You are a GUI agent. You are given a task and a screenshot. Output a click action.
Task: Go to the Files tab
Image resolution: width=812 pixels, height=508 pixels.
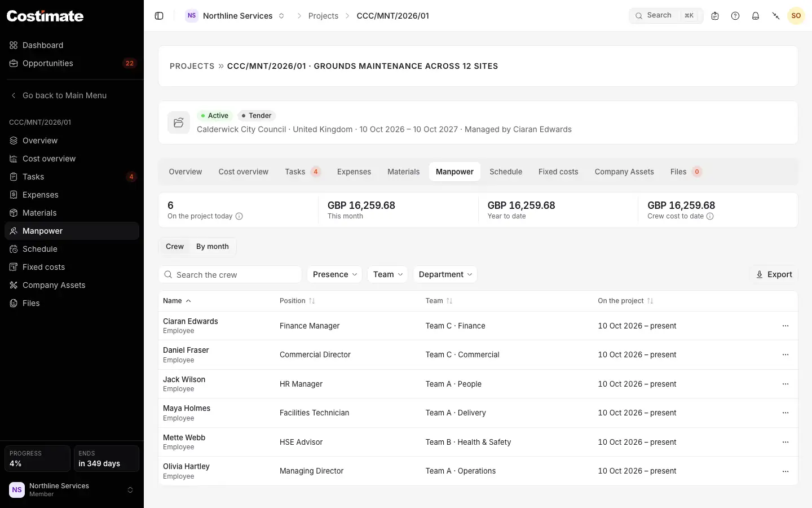(x=685, y=172)
